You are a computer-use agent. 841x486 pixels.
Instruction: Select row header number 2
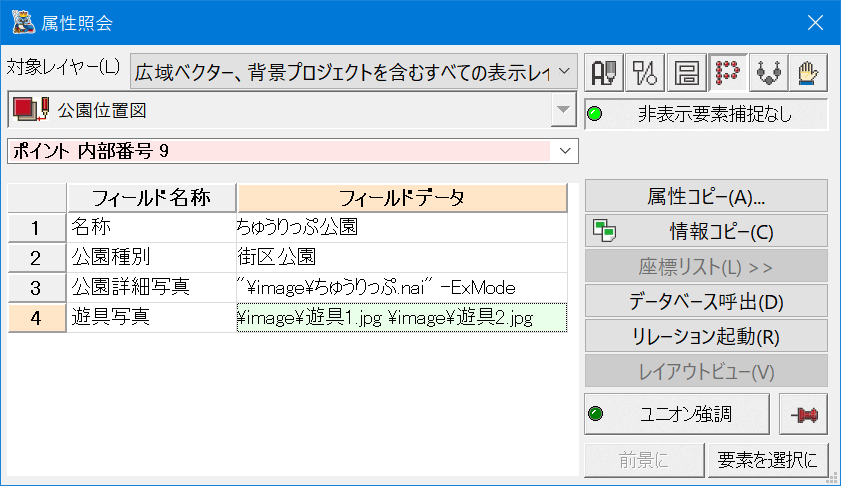click(x=36, y=257)
